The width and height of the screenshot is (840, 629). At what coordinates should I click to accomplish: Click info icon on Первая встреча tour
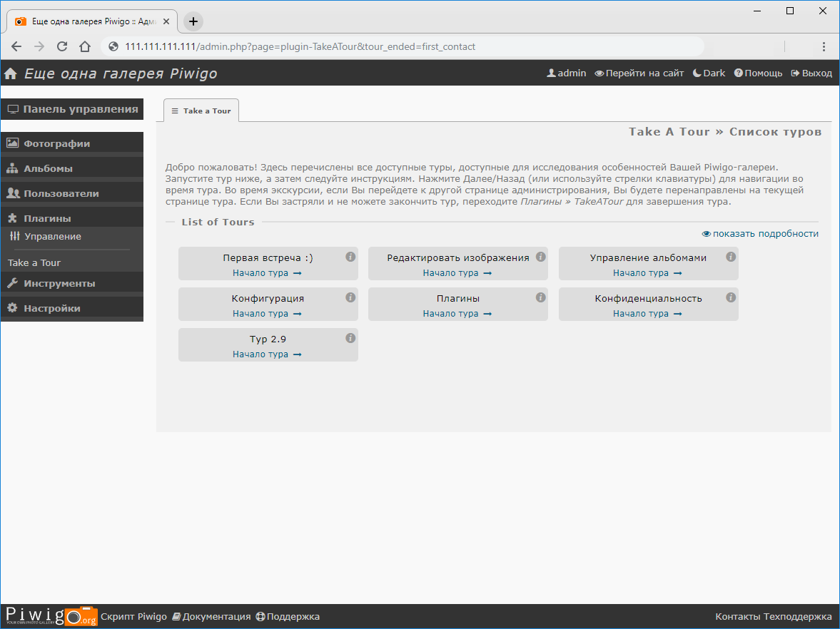[x=350, y=257]
